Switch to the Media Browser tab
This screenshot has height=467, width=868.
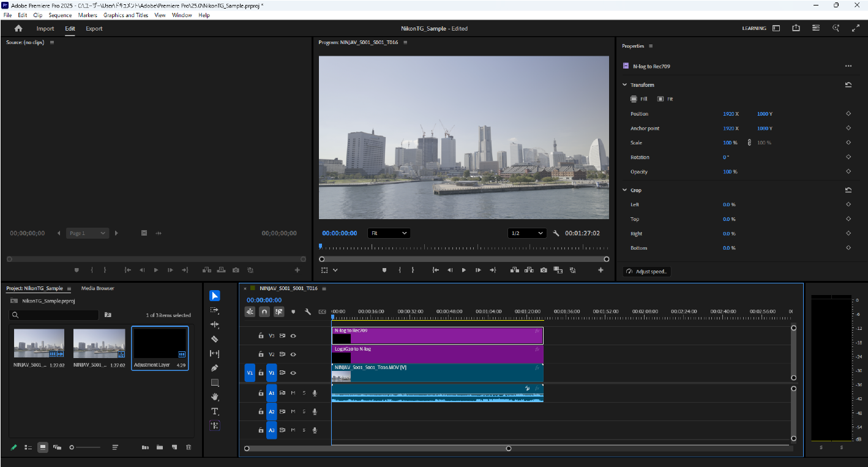click(98, 288)
